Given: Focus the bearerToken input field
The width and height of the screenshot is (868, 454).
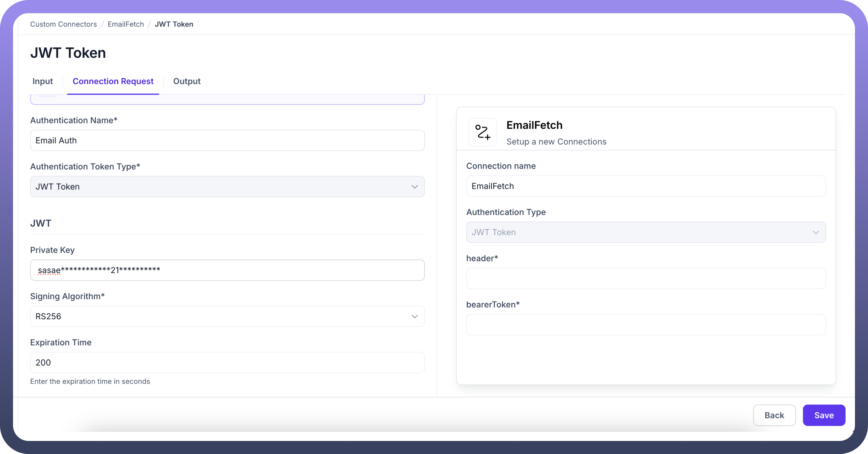Looking at the screenshot, I should click(x=645, y=325).
